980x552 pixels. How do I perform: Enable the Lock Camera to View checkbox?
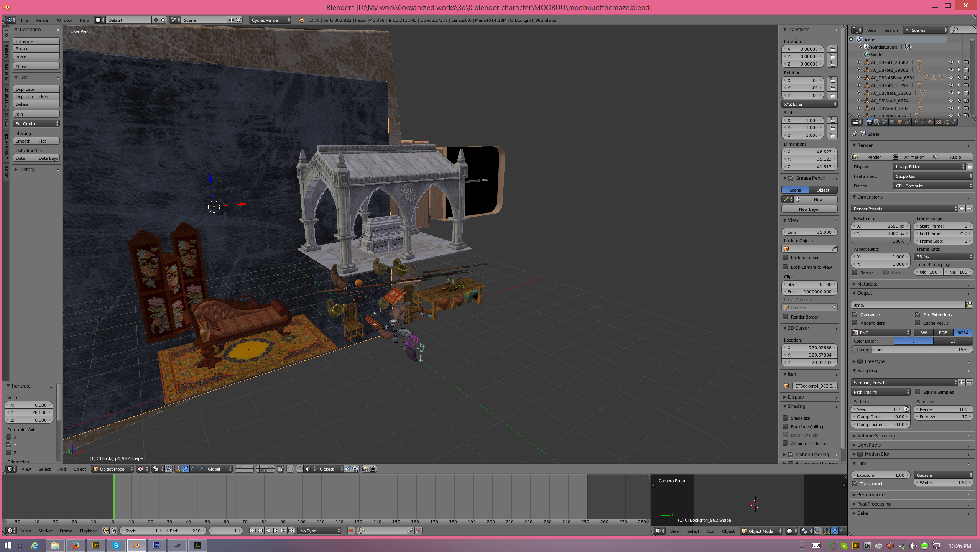(785, 267)
